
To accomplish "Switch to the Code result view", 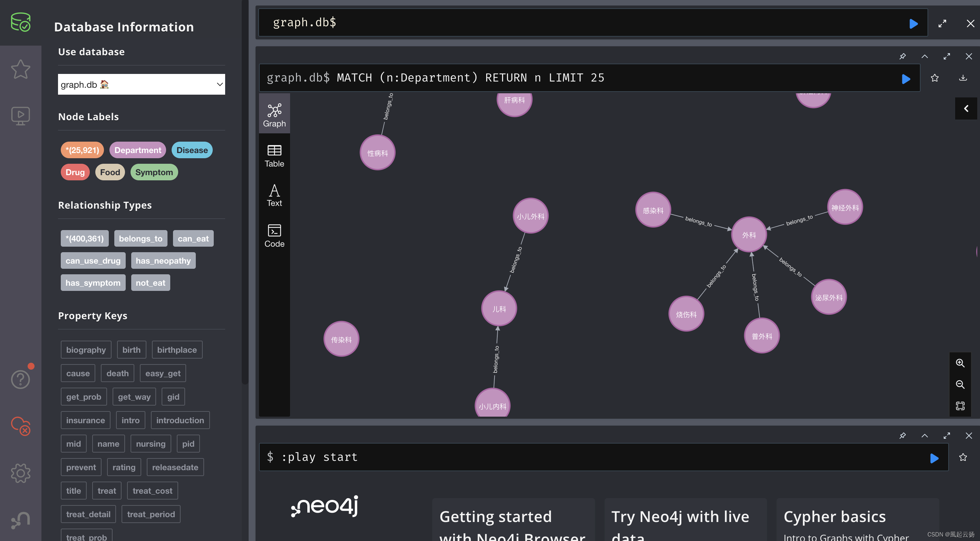I will point(274,236).
